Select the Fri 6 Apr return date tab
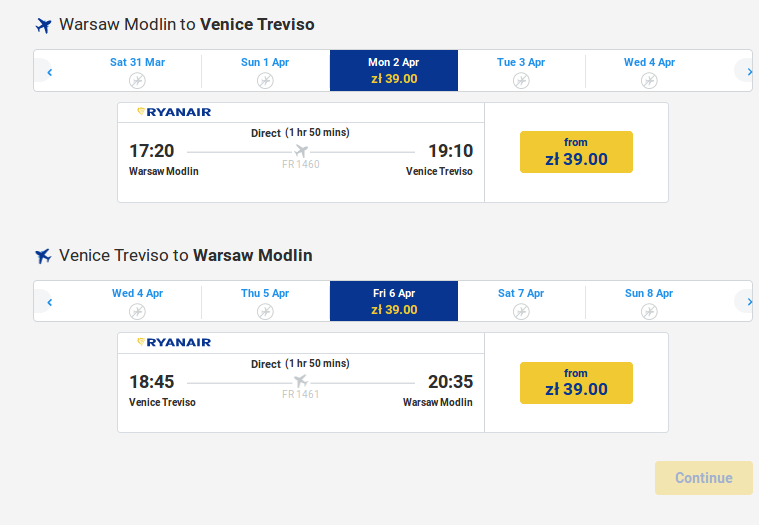 (x=394, y=301)
